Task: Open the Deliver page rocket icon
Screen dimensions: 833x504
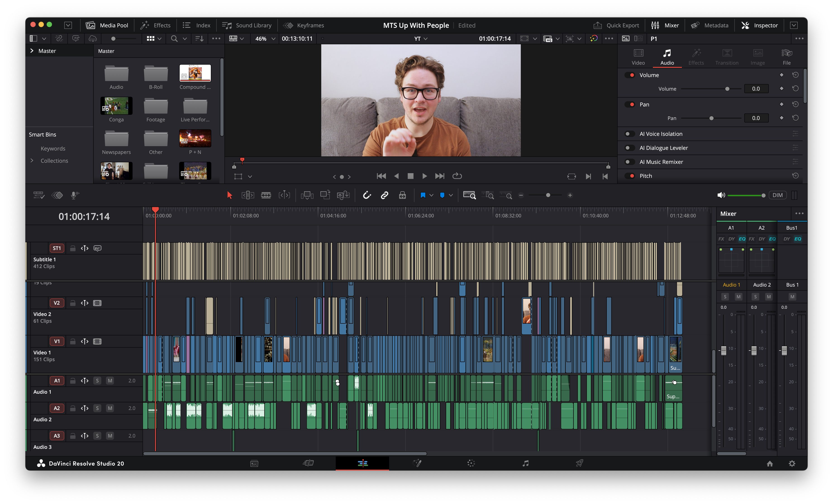Action: coord(579,464)
